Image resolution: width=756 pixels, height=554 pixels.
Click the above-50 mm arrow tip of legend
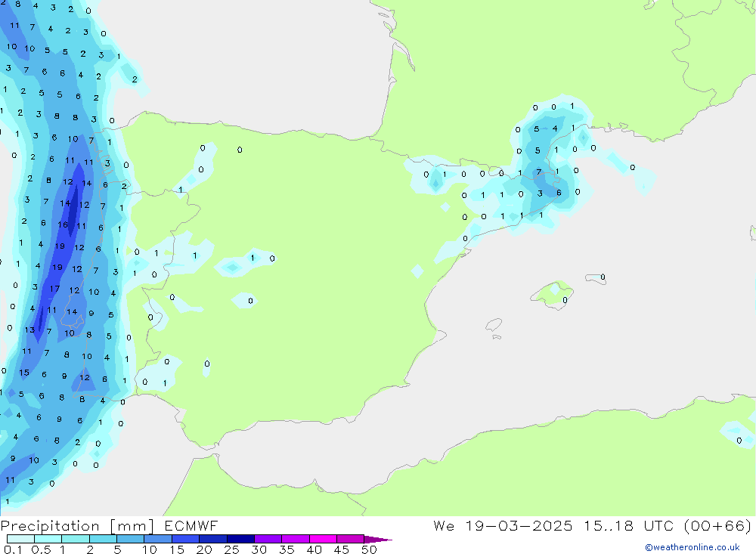(x=378, y=539)
